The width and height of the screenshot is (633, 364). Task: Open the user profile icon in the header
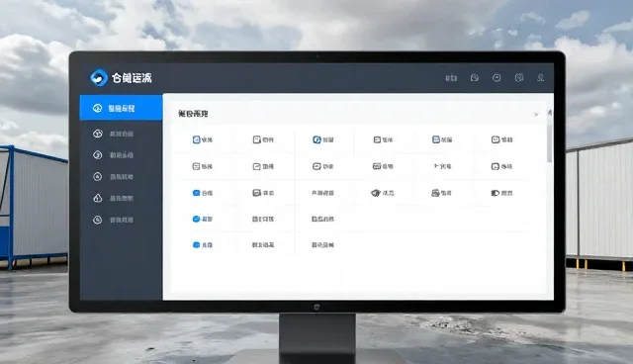(540, 77)
